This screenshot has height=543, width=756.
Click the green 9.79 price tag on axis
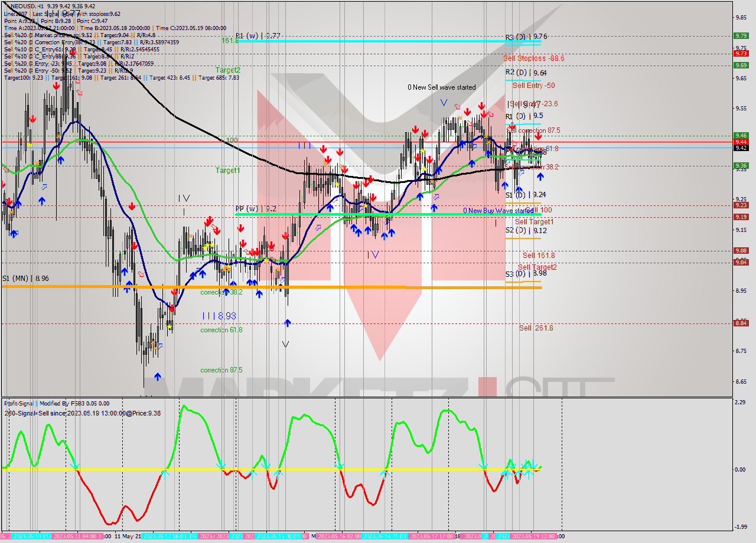pos(741,36)
